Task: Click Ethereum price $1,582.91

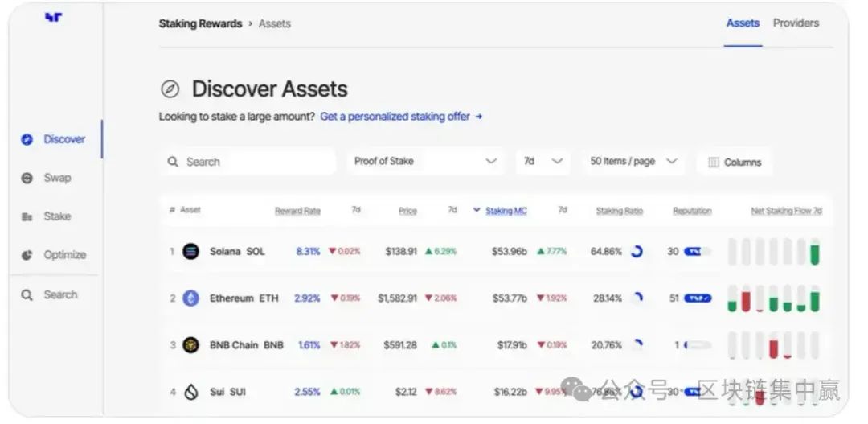Action: click(x=398, y=298)
